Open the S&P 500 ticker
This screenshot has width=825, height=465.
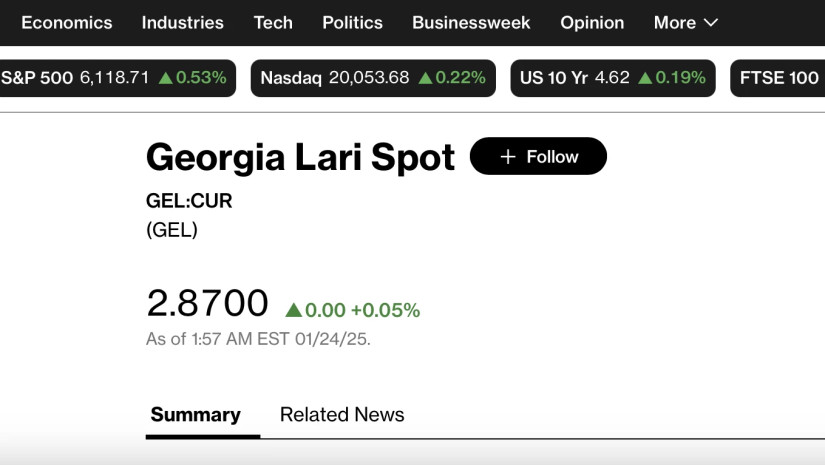click(x=114, y=78)
